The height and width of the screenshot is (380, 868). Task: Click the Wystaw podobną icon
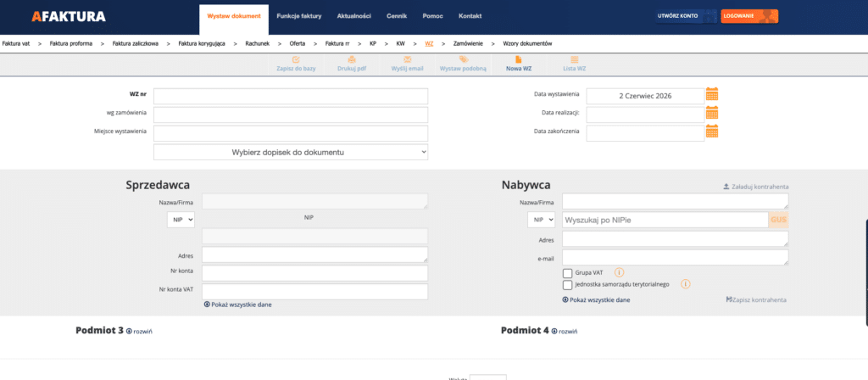point(464,59)
